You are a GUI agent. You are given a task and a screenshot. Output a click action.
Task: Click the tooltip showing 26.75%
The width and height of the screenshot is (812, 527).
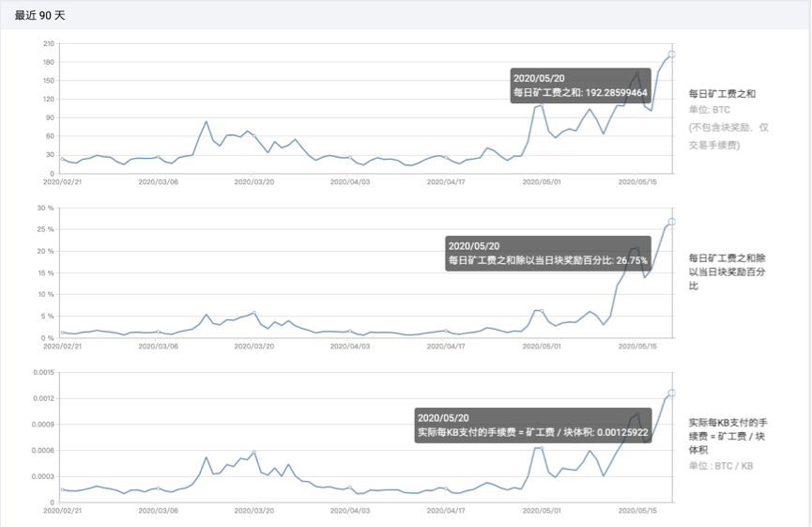(548, 254)
